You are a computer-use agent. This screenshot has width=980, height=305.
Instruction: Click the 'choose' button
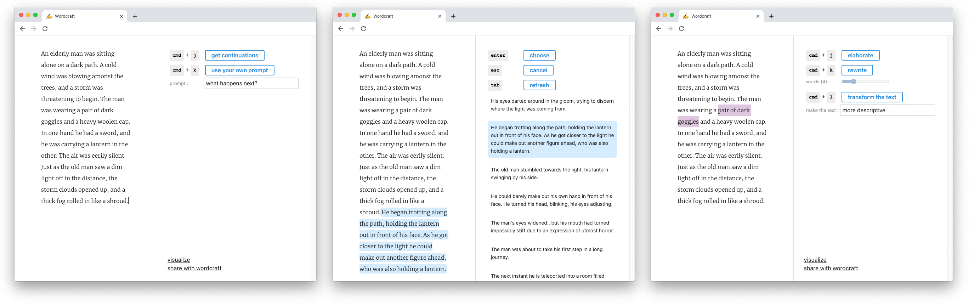(539, 56)
